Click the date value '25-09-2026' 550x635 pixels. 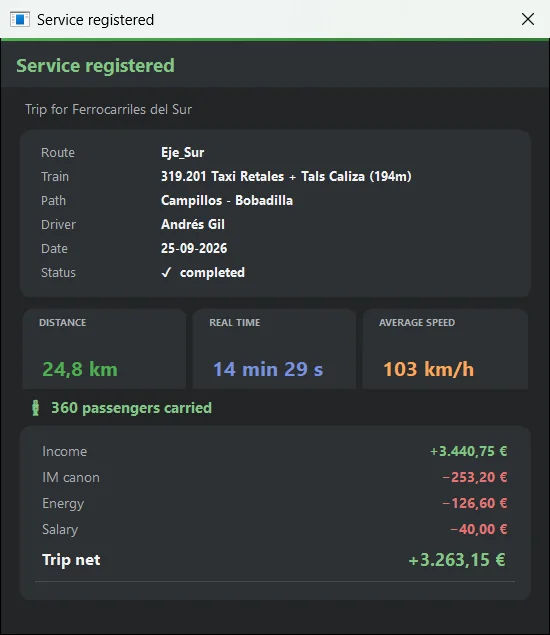(194, 248)
